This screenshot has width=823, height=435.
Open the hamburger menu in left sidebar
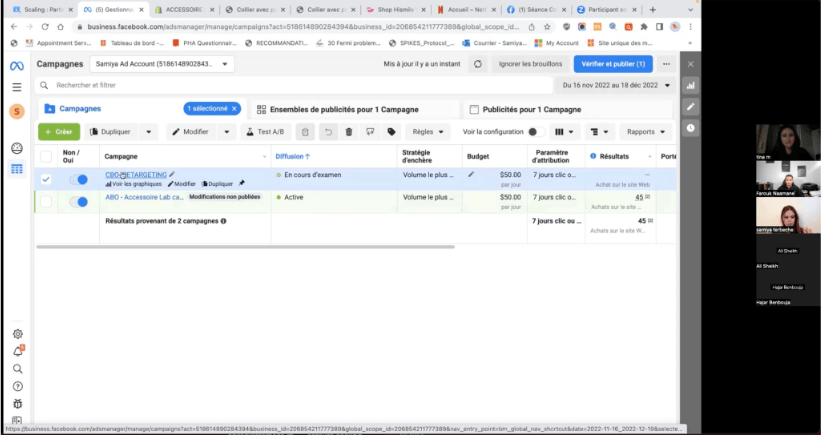(17, 87)
